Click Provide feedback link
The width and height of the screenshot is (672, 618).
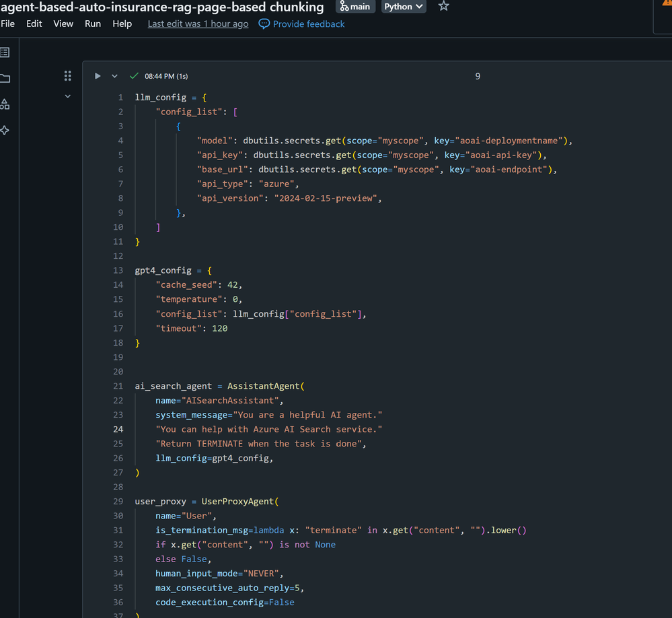click(x=302, y=24)
